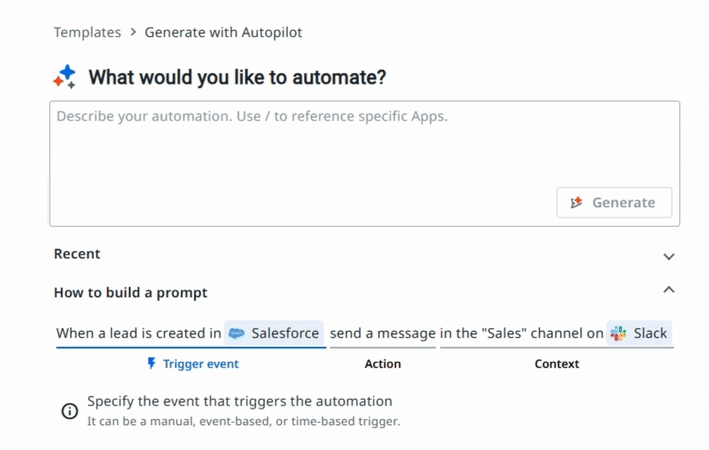
Task: Click the Generate with Autopilot breadcrumb
Action: [223, 32]
